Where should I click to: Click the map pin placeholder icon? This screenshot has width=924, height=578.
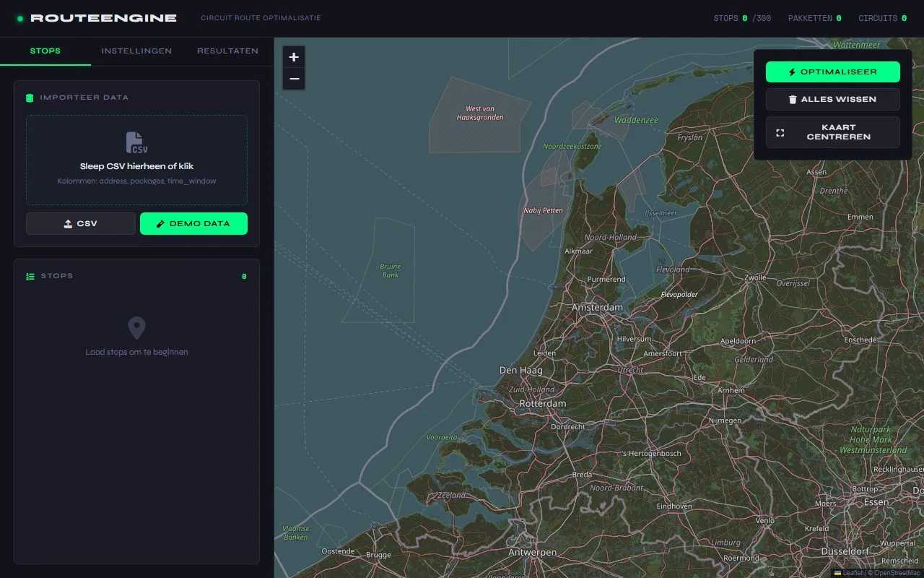point(136,328)
